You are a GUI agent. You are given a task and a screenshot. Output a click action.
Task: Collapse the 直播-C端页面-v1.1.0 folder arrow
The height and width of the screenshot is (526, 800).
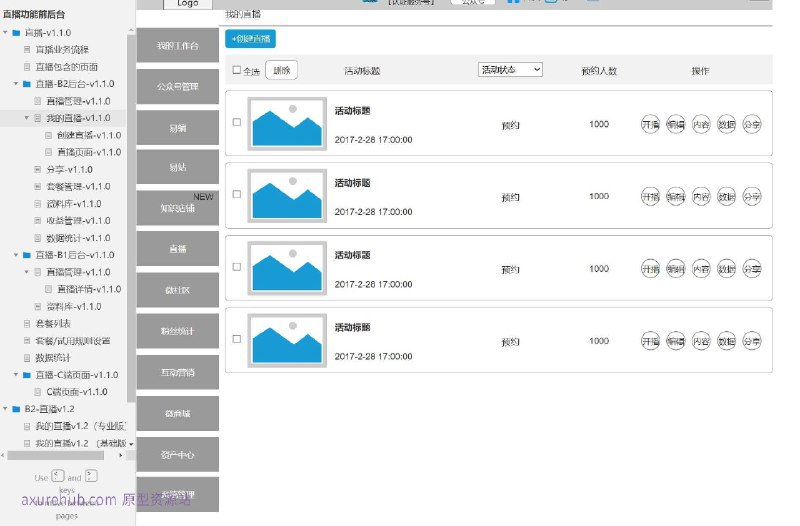[16, 374]
